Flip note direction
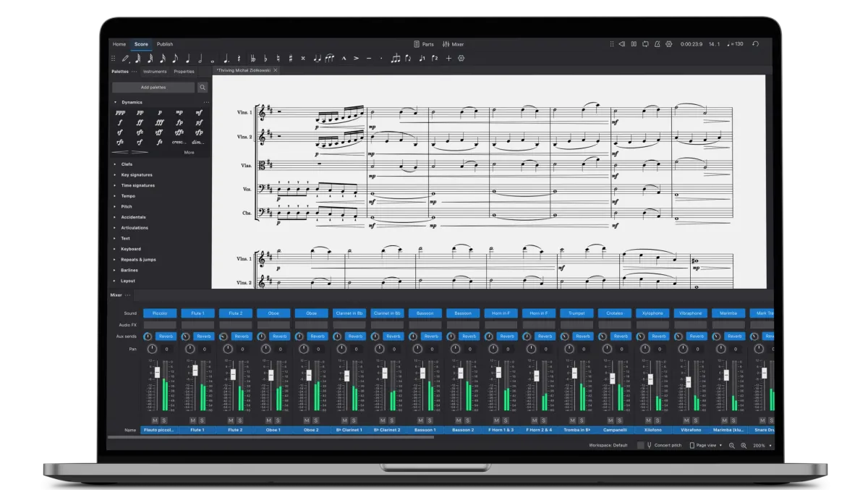 point(408,58)
